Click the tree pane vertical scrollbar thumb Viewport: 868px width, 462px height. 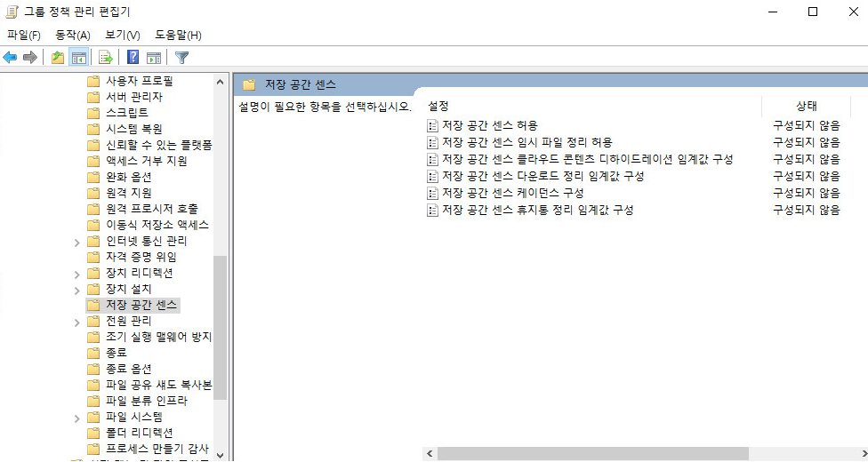coord(221,328)
